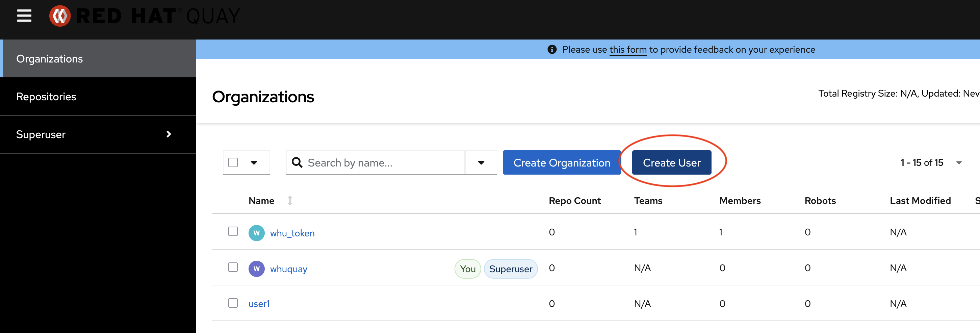Viewport: 980px width, 333px height.
Task: Click the whuquay avatar icon
Action: click(x=256, y=269)
